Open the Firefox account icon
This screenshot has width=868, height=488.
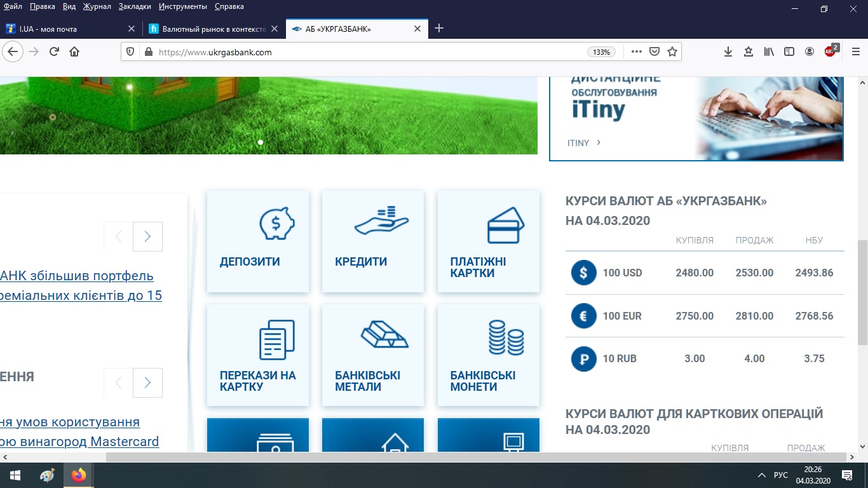click(x=810, y=52)
